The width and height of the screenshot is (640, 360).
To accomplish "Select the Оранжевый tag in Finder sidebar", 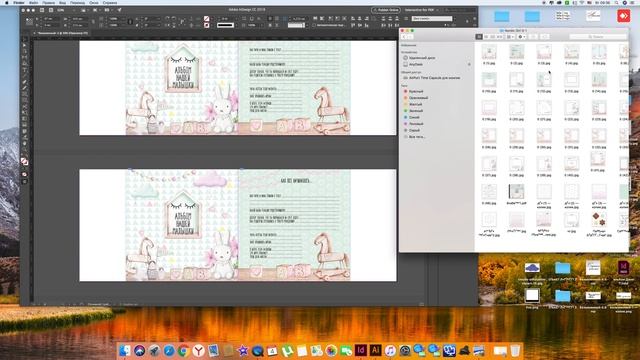I will tap(418, 98).
